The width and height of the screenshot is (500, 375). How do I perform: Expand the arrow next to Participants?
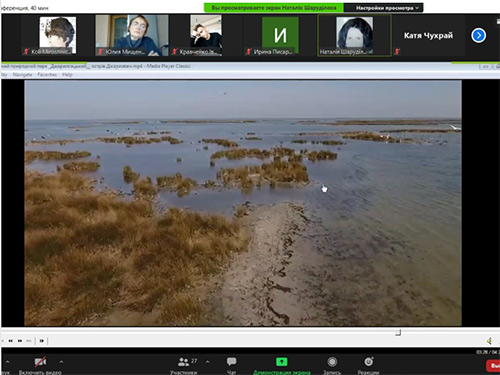point(207,362)
